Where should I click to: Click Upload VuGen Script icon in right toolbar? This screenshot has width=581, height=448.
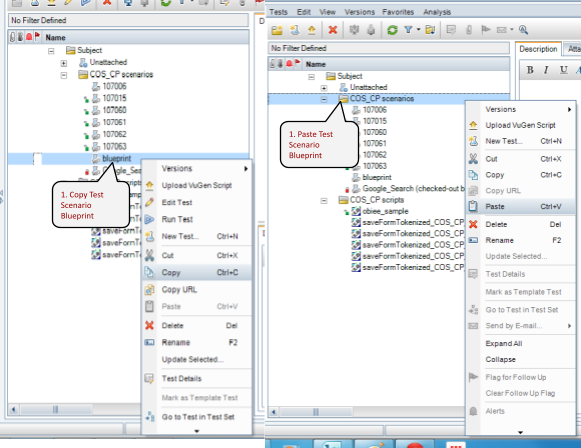pos(312,30)
